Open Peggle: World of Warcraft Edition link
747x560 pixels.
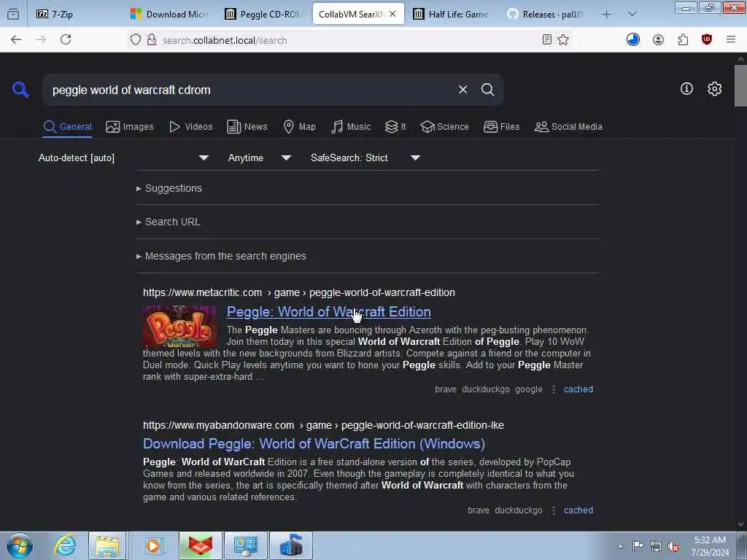click(x=329, y=311)
